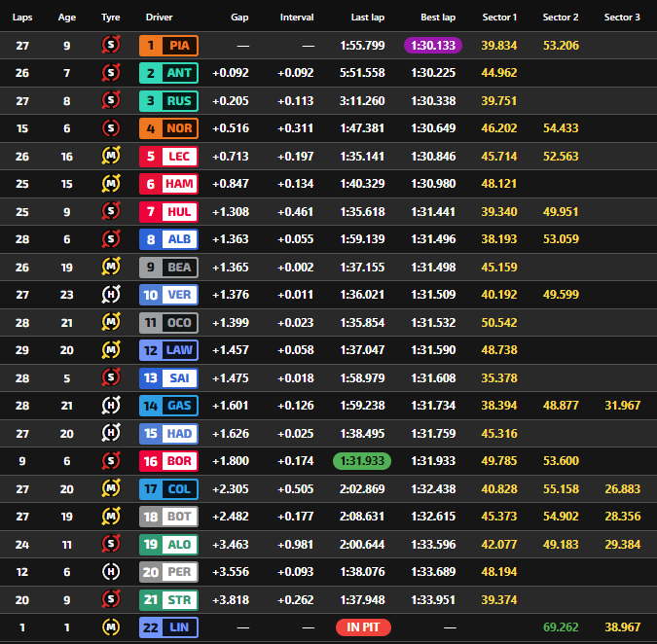This screenshot has width=657, height=644.
Task: Click Lindblad's medium tyre icon
Action: click(111, 627)
